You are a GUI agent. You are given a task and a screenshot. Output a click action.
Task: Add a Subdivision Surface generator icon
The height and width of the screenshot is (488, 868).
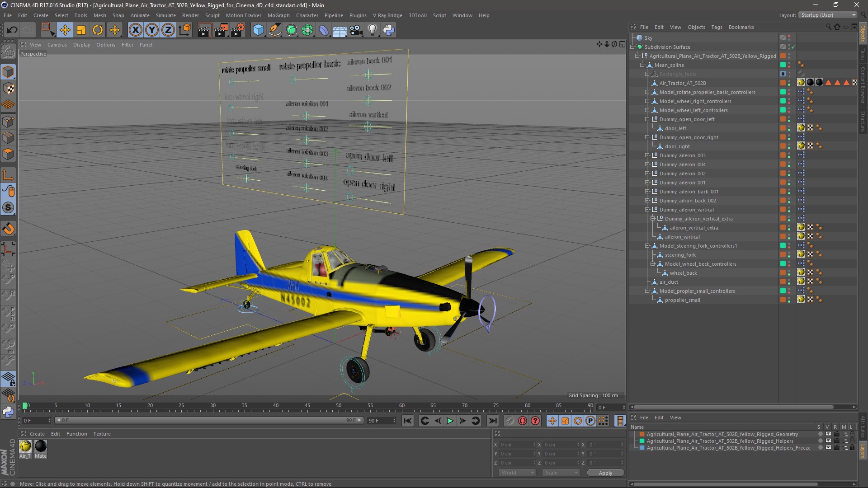pos(291,30)
